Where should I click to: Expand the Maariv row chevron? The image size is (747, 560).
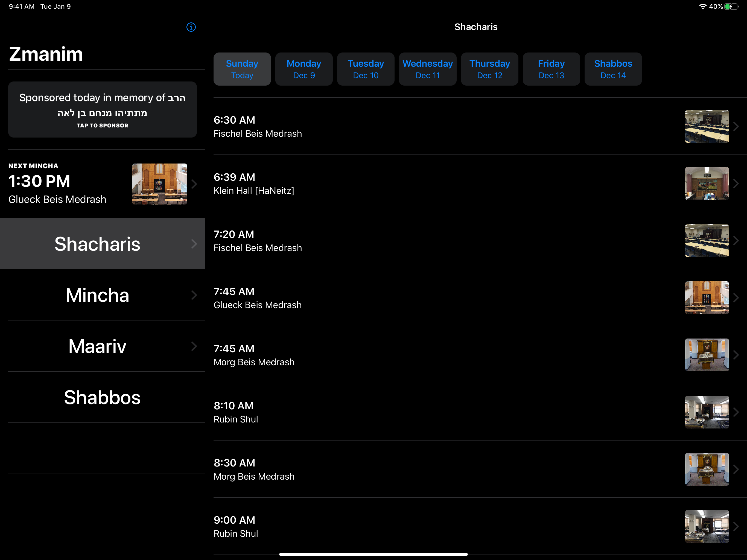tap(194, 346)
